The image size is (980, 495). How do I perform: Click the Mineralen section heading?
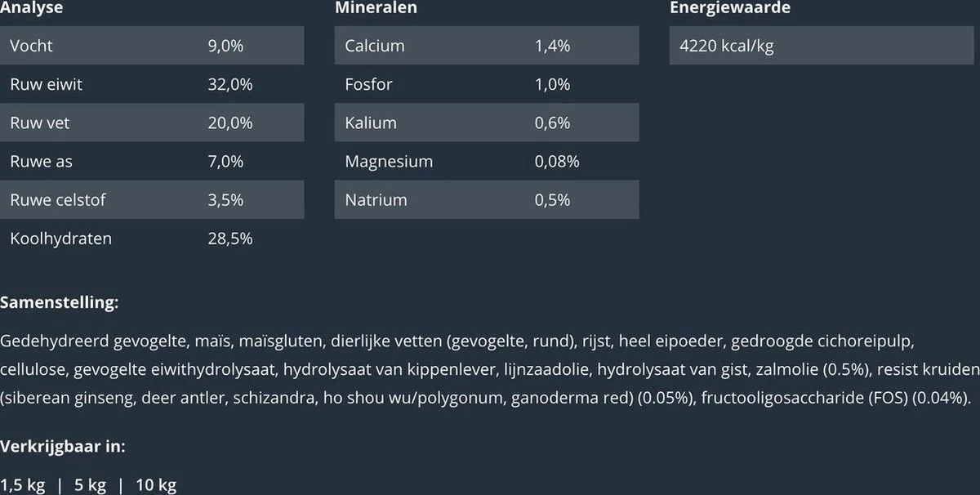click(x=376, y=8)
